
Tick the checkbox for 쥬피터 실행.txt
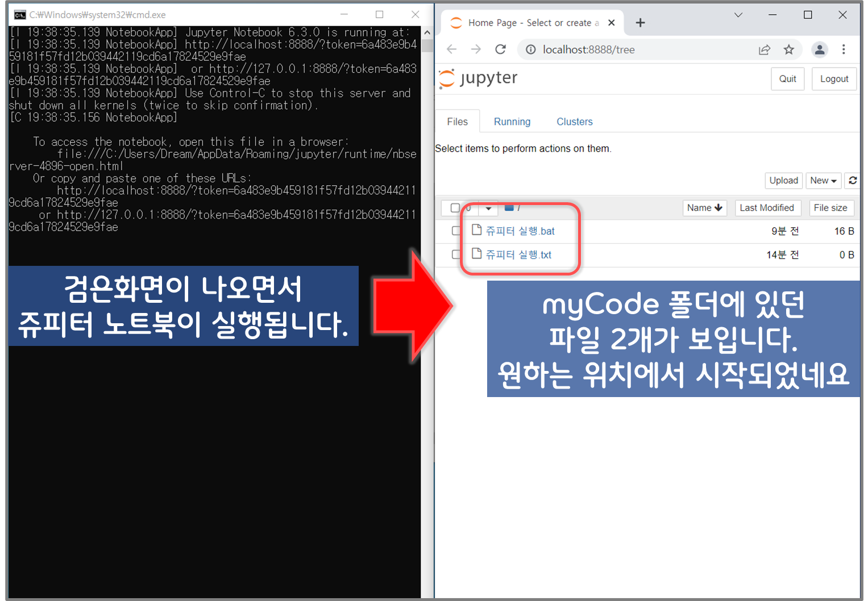[456, 254]
